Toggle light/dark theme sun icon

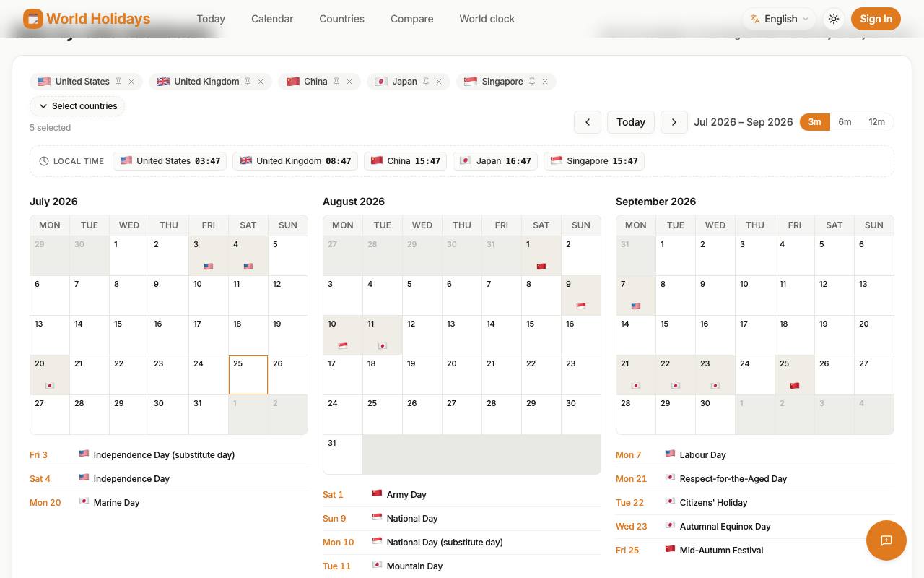coord(834,19)
